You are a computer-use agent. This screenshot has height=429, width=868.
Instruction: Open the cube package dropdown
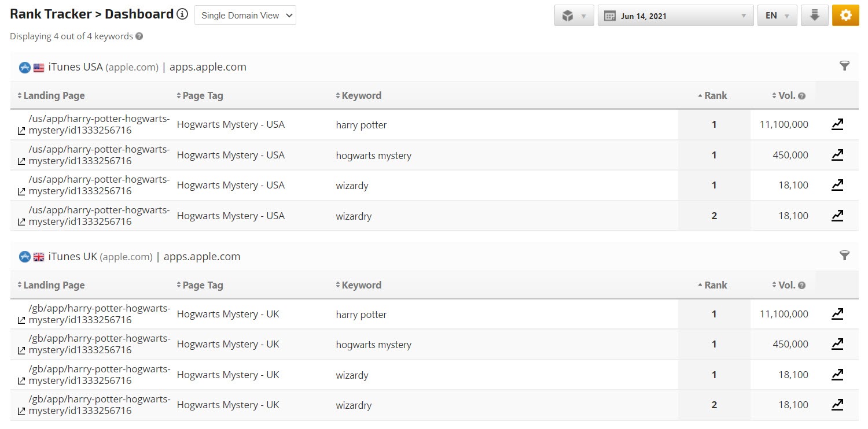pos(573,16)
